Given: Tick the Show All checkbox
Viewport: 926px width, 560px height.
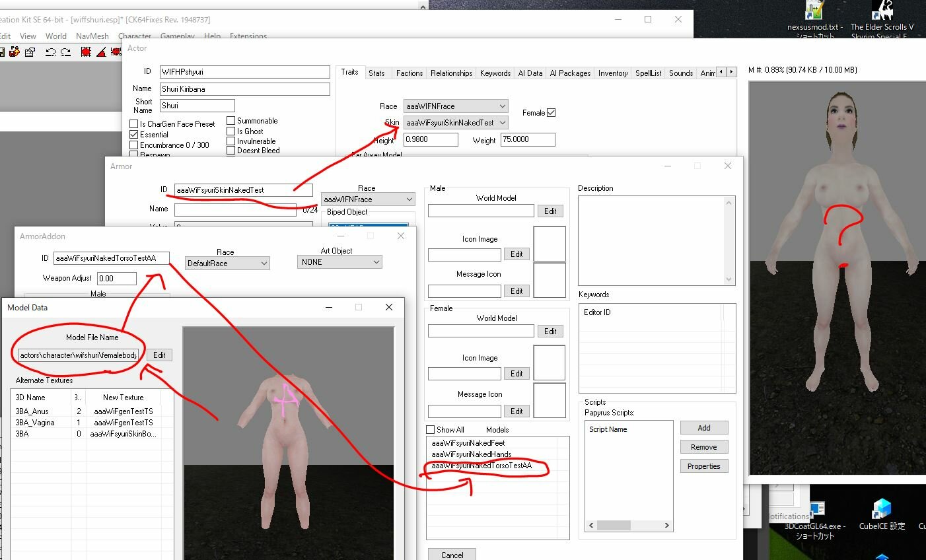Looking at the screenshot, I should (431, 430).
